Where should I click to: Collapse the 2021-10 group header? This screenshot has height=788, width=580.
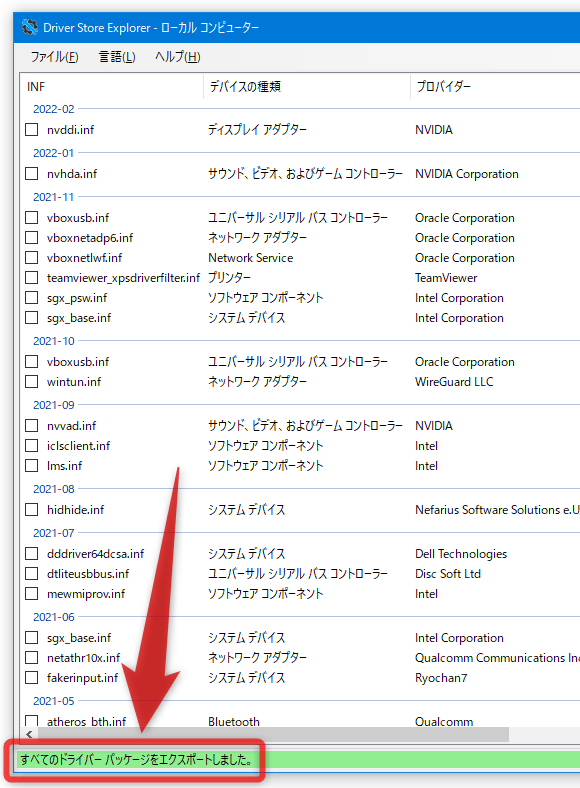coord(53,341)
